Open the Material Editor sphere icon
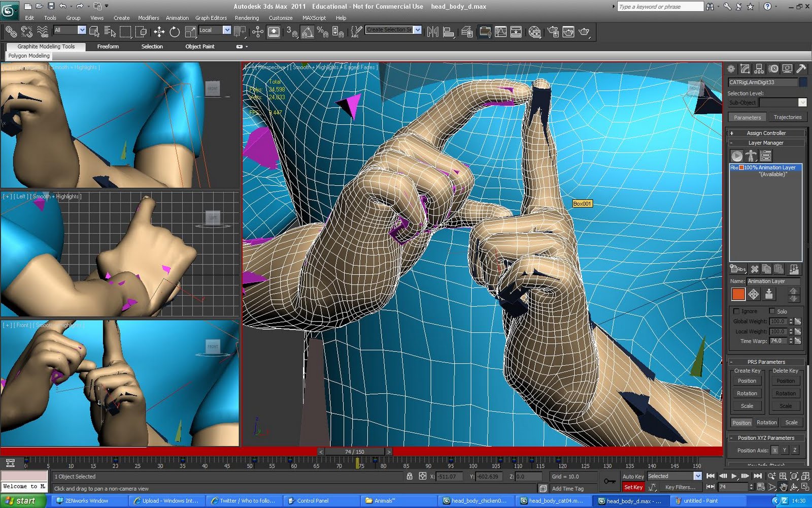 pos(534,31)
